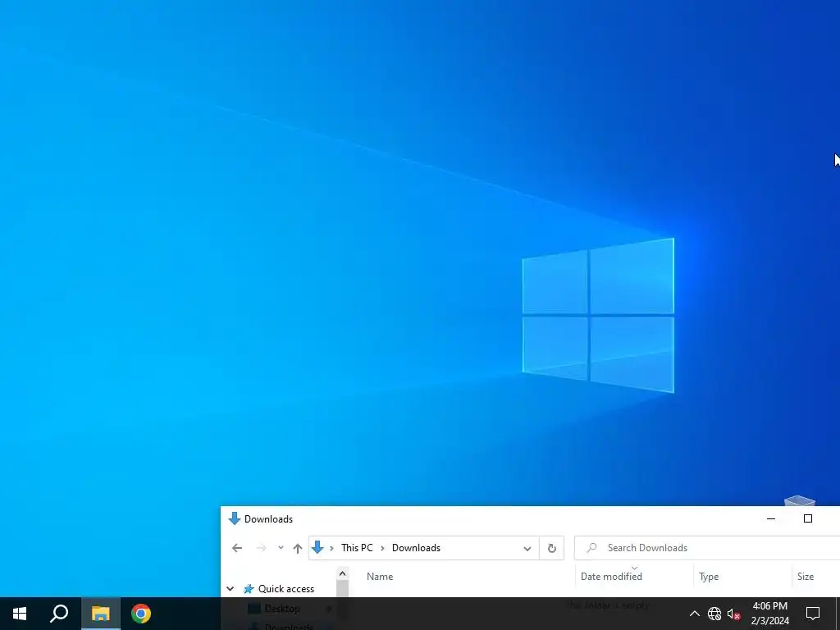Go up one folder level

(298, 548)
